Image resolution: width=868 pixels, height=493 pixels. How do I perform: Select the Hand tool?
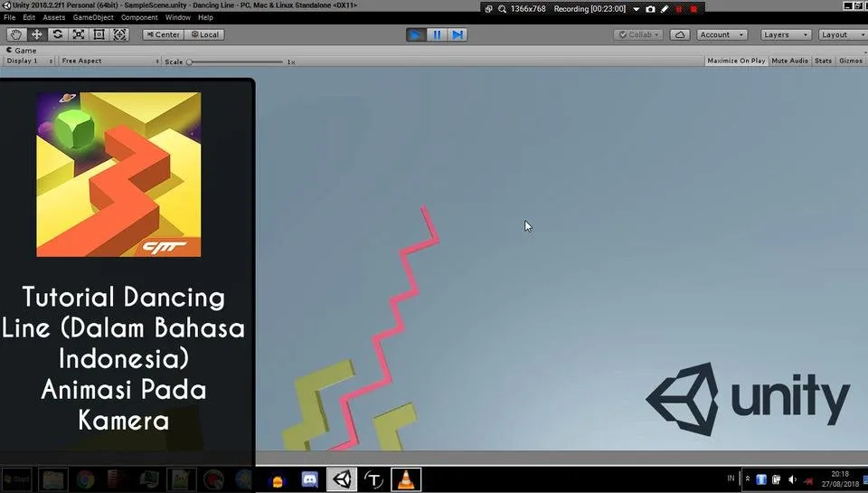click(15, 34)
